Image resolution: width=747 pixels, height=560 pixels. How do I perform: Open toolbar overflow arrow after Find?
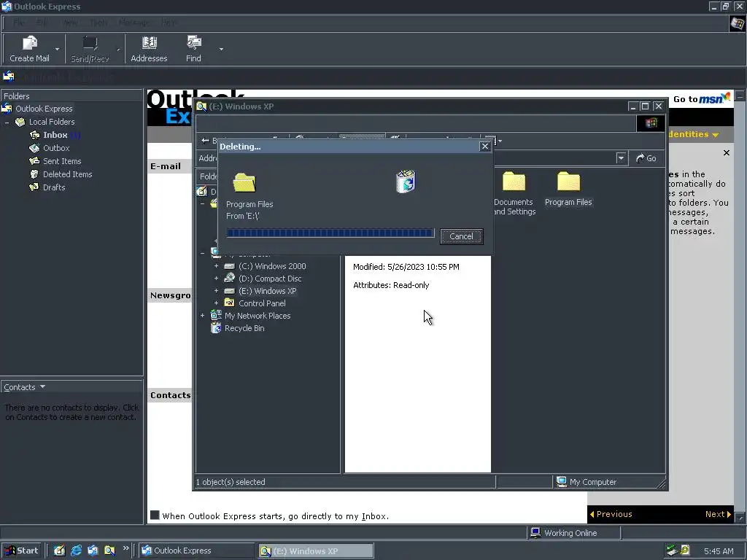click(x=221, y=49)
